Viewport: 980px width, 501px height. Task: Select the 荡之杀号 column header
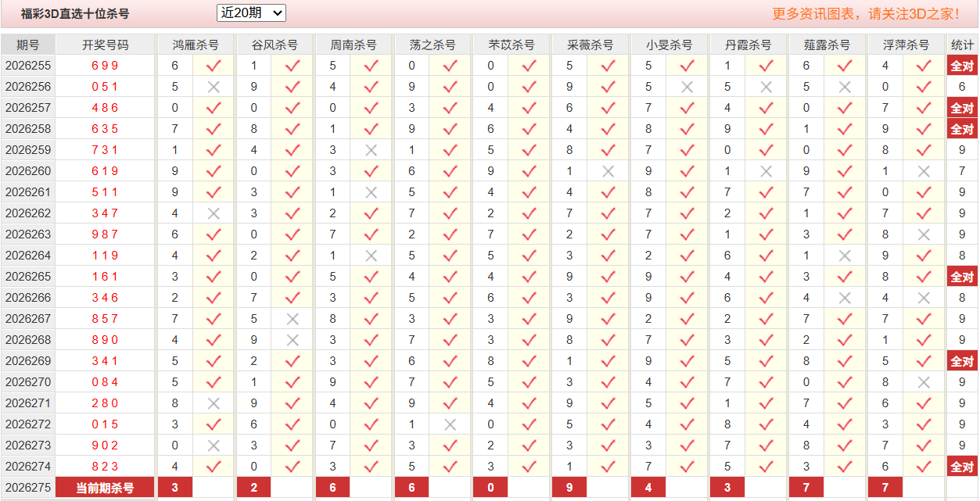(433, 45)
